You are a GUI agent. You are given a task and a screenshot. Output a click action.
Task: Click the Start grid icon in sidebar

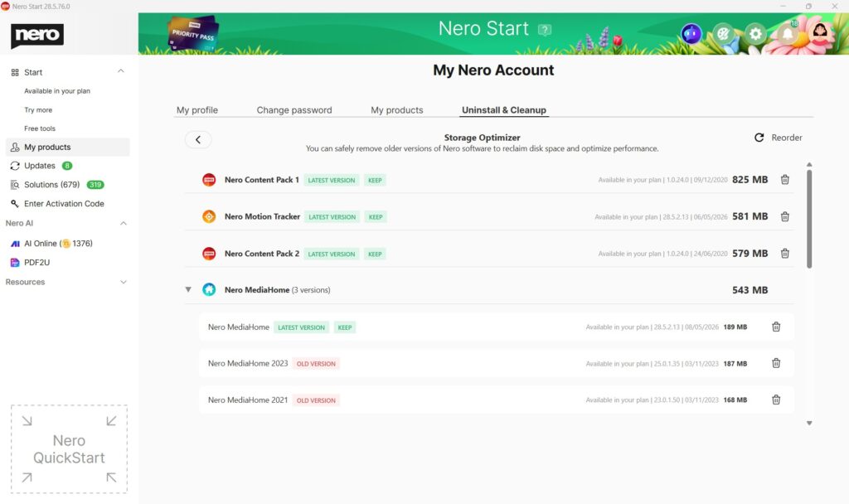(15, 73)
